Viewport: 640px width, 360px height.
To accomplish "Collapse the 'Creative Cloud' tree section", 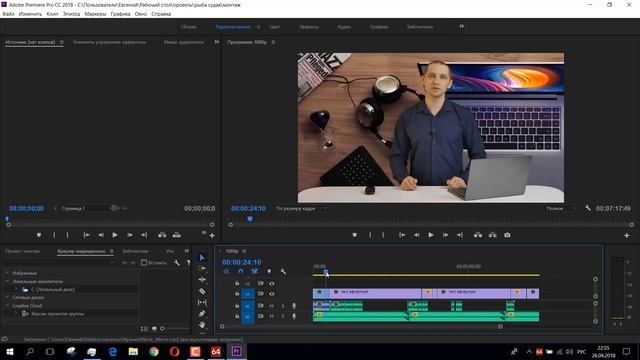I will tap(7, 306).
